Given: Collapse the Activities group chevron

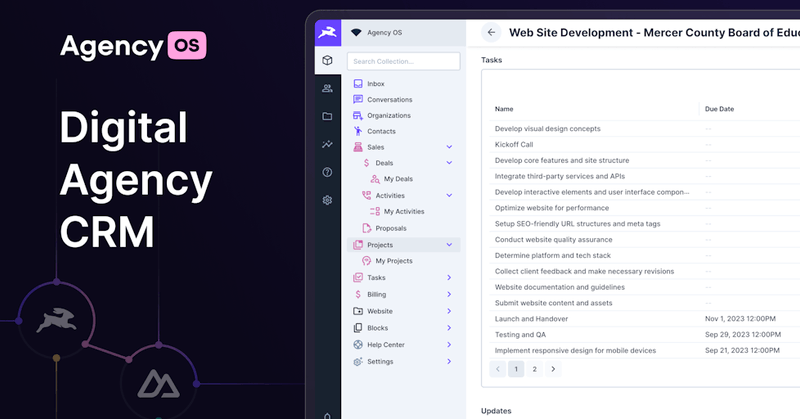Looking at the screenshot, I should pyautogui.click(x=449, y=195).
